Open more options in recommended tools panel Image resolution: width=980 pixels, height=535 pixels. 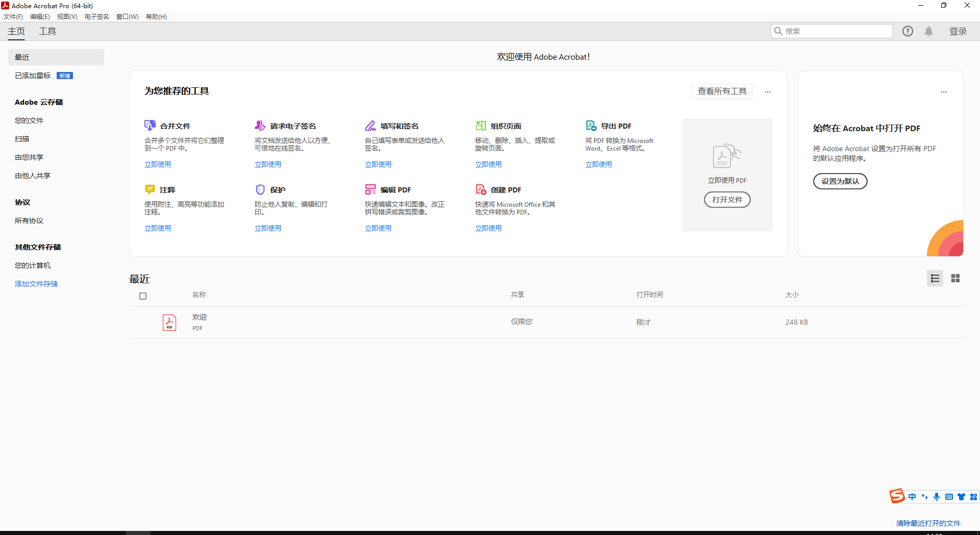pos(768,92)
